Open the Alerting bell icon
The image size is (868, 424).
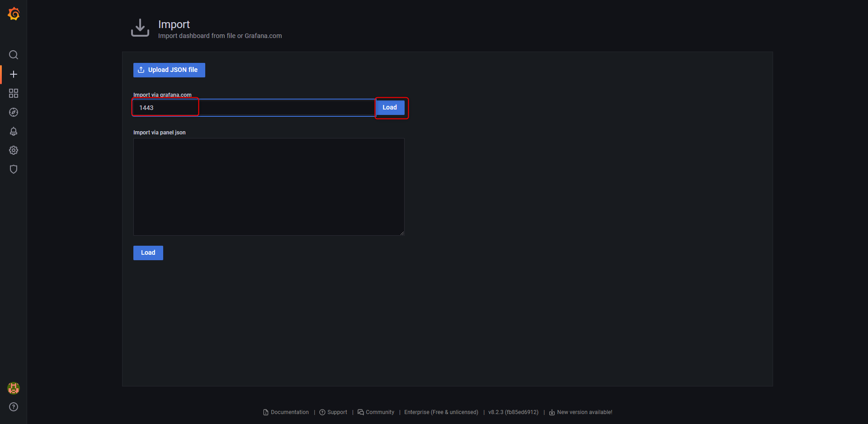pos(14,131)
